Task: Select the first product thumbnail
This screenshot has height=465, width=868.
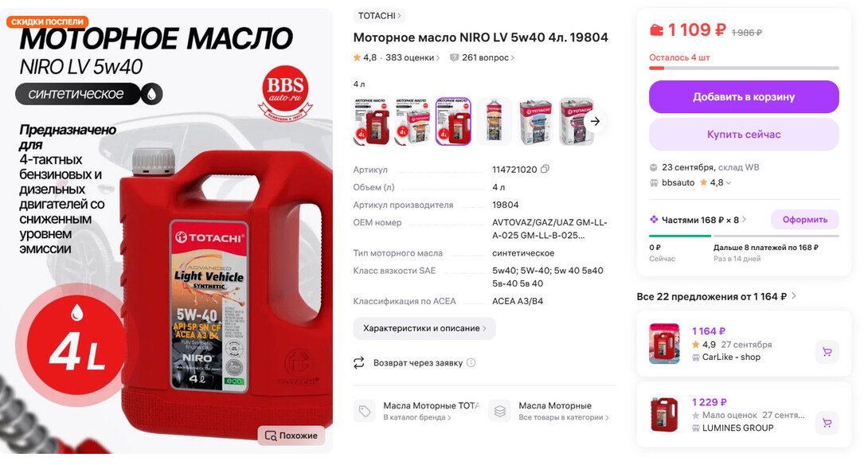Action: pyautogui.click(x=371, y=122)
